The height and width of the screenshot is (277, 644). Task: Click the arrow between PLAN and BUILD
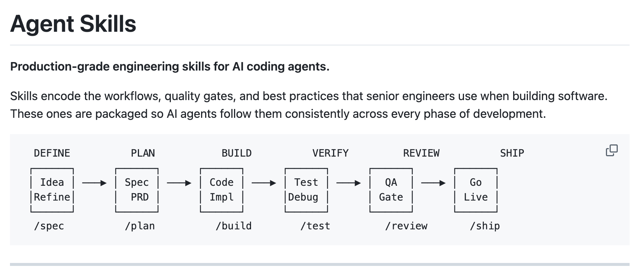click(x=179, y=182)
